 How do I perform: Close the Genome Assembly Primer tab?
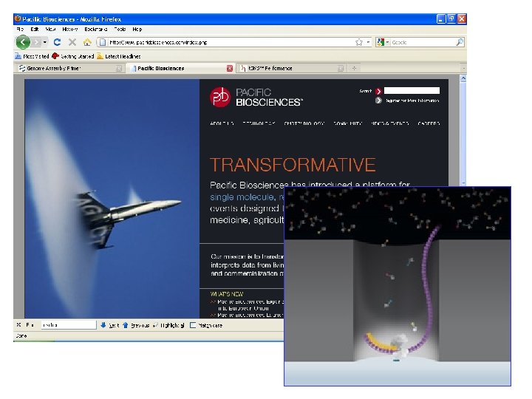click(x=118, y=69)
